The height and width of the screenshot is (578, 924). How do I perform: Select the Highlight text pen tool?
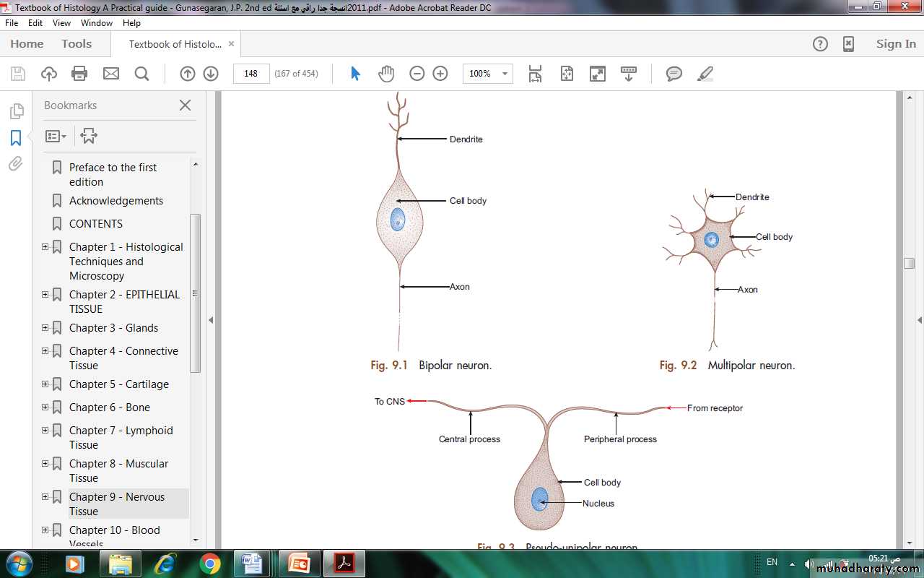[705, 74]
